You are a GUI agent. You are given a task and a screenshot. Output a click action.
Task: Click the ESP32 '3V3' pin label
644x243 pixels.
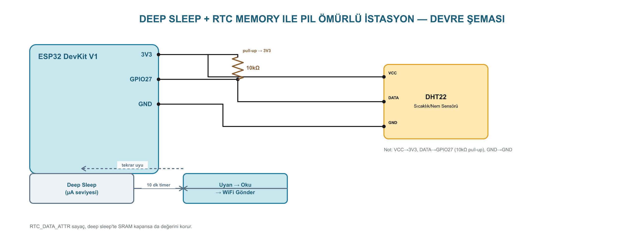point(146,55)
